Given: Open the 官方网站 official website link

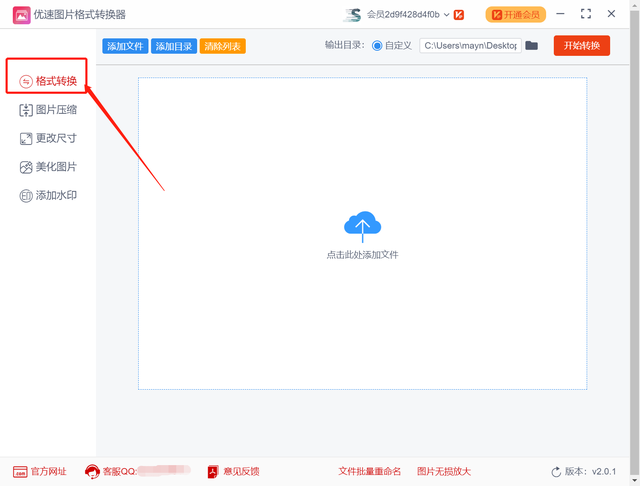Looking at the screenshot, I should 40,471.
